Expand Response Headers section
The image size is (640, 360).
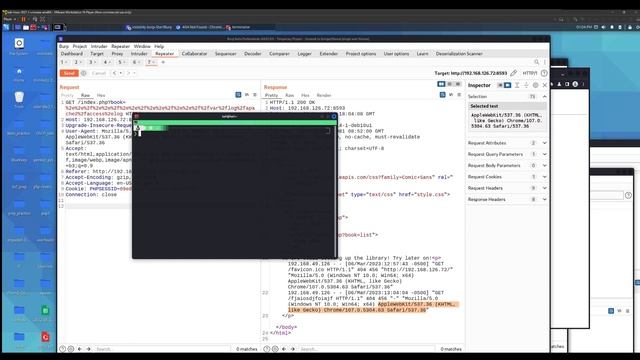(x=544, y=200)
